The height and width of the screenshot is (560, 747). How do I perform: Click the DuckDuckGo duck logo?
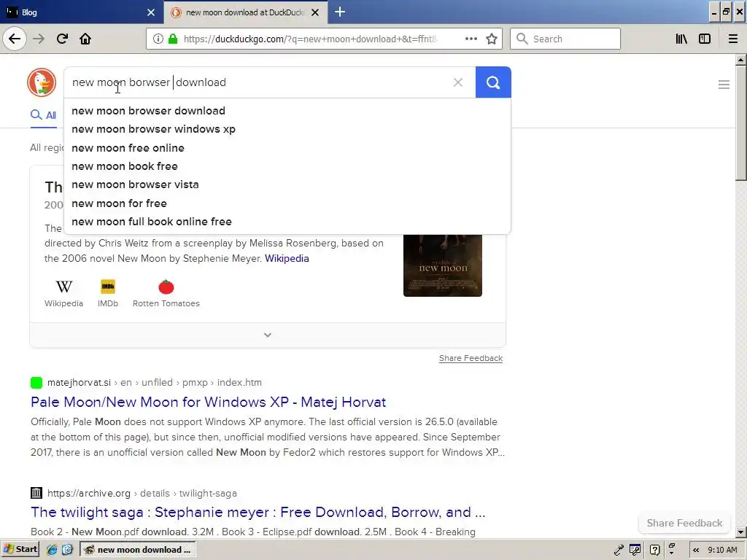[42, 82]
